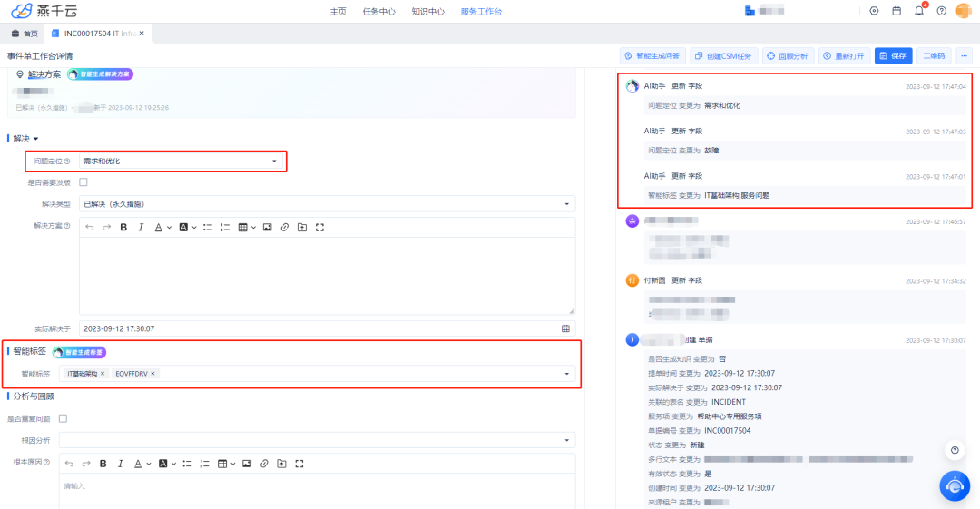Image resolution: width=980 pixels, height=509 pixels.
Task: Click italic icon in 根本原因 editor
Action: coord(120,464)
